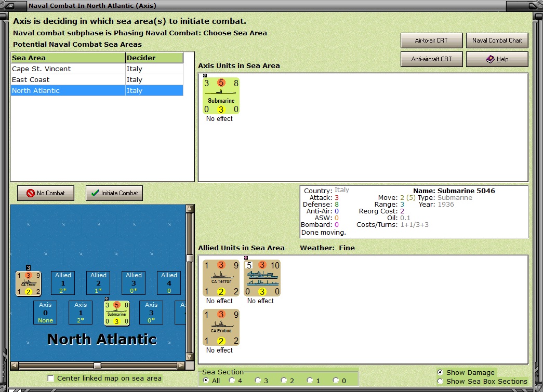This screenshot has width=543, height=392.
Task: Click the map's horizontal scrollbar thumb
Action: [98, 366]
